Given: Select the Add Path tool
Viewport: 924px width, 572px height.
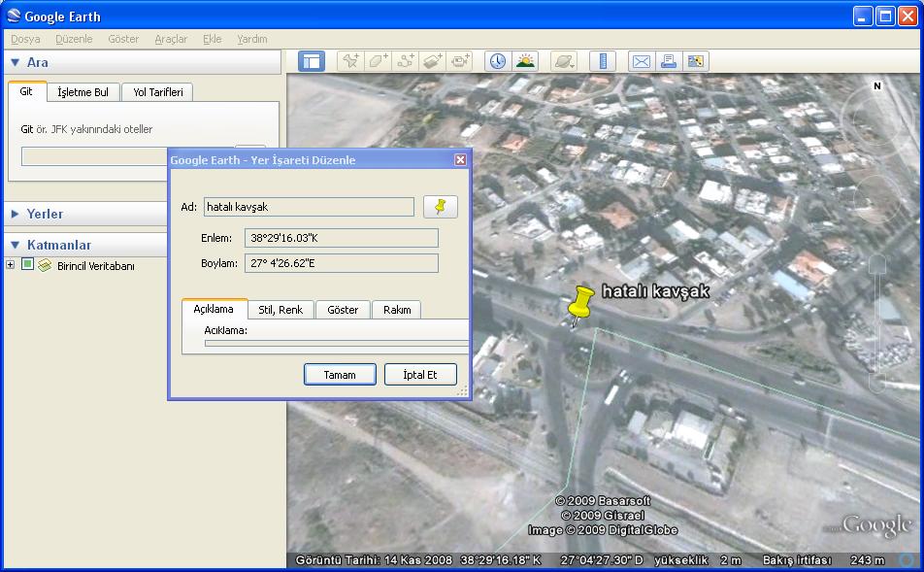Looking at the screenshot, I should [406, 61].
